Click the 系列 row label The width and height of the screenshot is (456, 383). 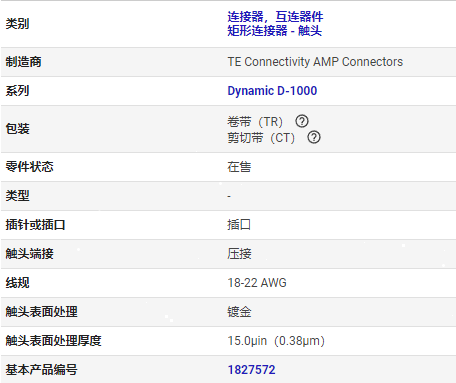click(x=17, y=91)
